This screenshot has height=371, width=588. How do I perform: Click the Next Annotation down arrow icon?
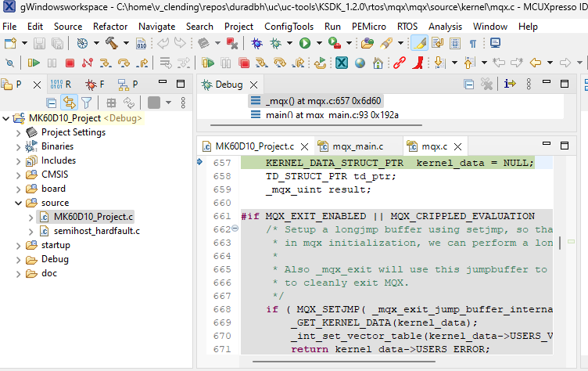(439, 63)
